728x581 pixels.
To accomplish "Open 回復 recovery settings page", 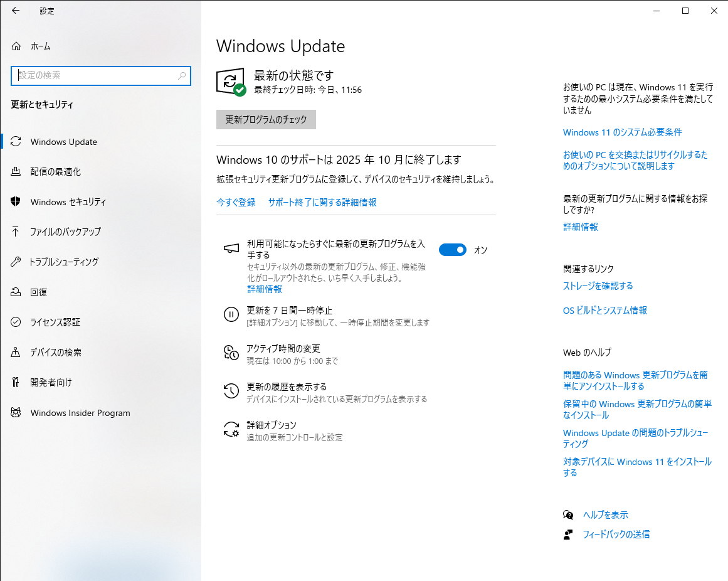I will (39, 292).
